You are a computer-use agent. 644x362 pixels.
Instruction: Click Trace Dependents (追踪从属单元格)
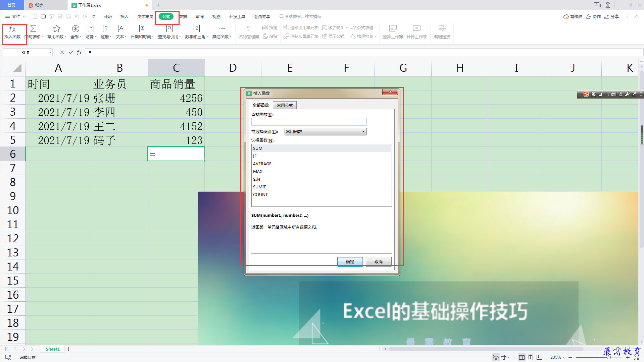tap(301, 36)
